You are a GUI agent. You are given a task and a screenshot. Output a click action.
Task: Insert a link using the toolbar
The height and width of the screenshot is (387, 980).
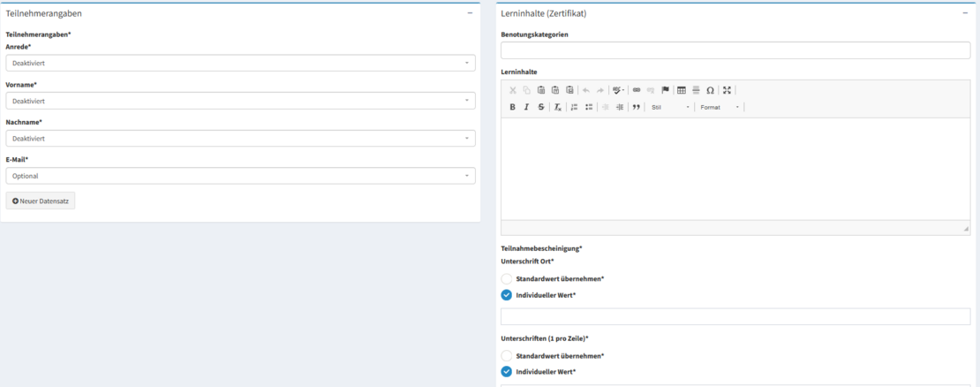coord(637,90)
